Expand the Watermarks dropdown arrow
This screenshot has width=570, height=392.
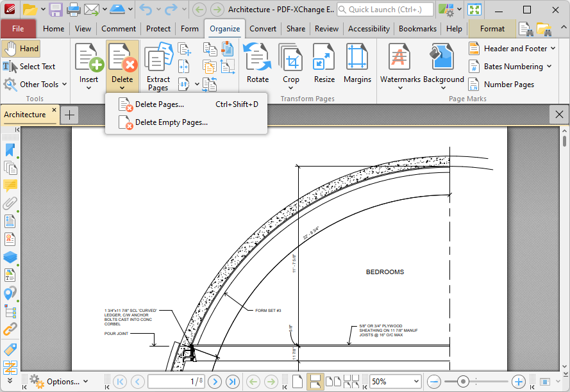(x=400, y=88)
